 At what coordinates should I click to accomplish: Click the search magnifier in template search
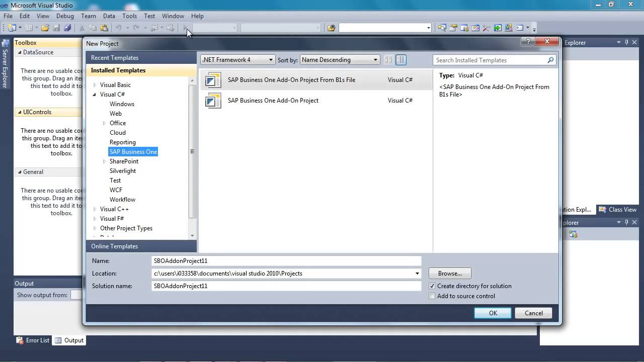[550, 60]
